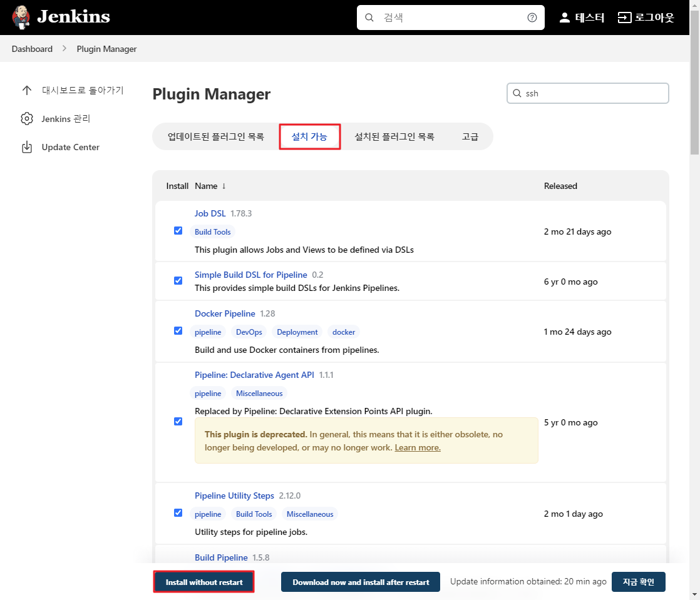This screenshot has width=700, height=600.
Task: Open the Build Pipeline plugin link
Action: click(x=221, y=557)
